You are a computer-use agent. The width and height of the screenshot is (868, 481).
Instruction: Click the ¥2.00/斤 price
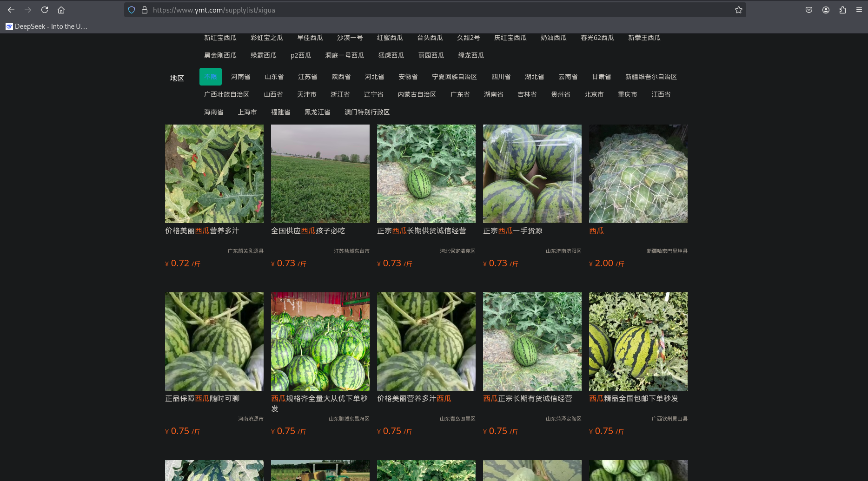[607, 264]
